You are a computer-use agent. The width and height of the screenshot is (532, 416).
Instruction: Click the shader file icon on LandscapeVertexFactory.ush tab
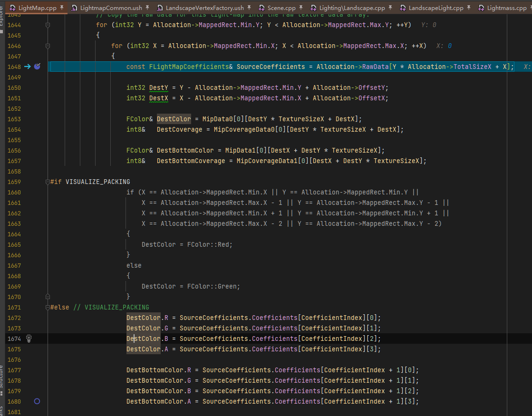click(x=160, y=8)
